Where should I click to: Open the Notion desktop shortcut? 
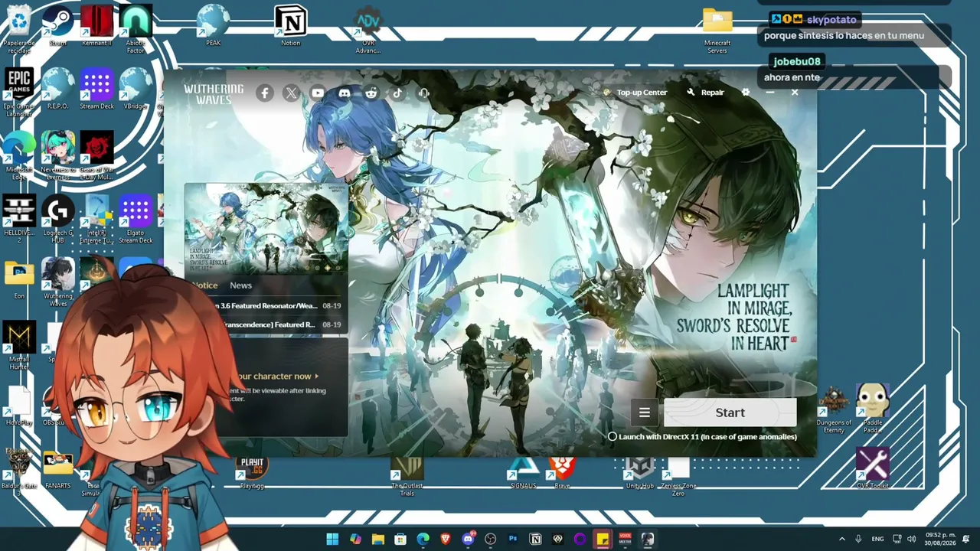click(290, 24)
